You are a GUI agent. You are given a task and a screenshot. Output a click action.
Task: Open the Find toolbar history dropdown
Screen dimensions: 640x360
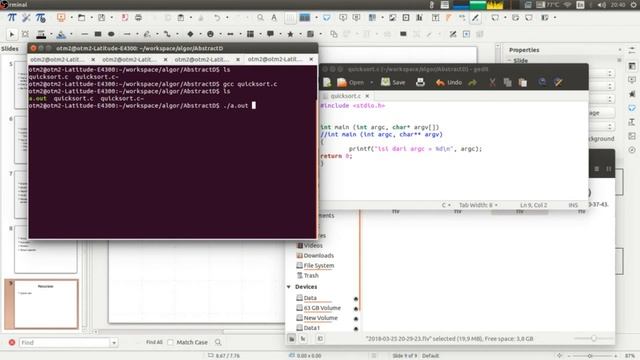(x=114, y=342)
